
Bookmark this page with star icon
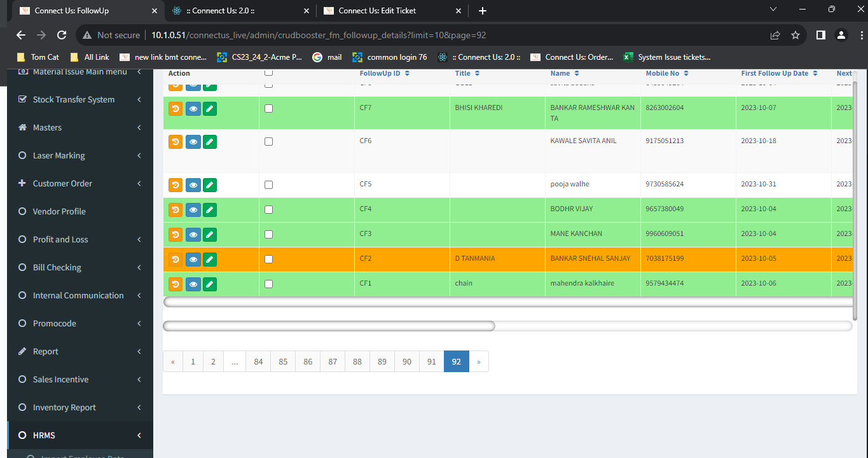click(795, 35)
